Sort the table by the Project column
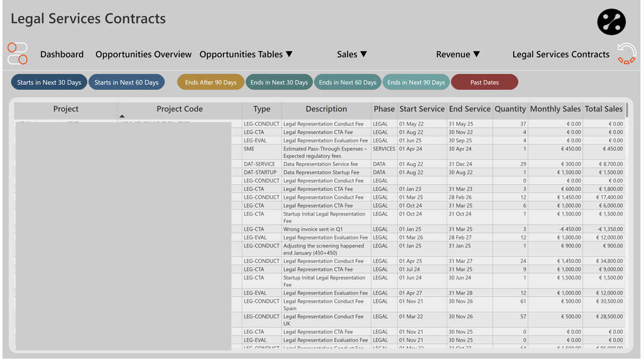Image resolution: width=644 pixels, height=362 pixels. pyautogui.click(x=65, y=109)
